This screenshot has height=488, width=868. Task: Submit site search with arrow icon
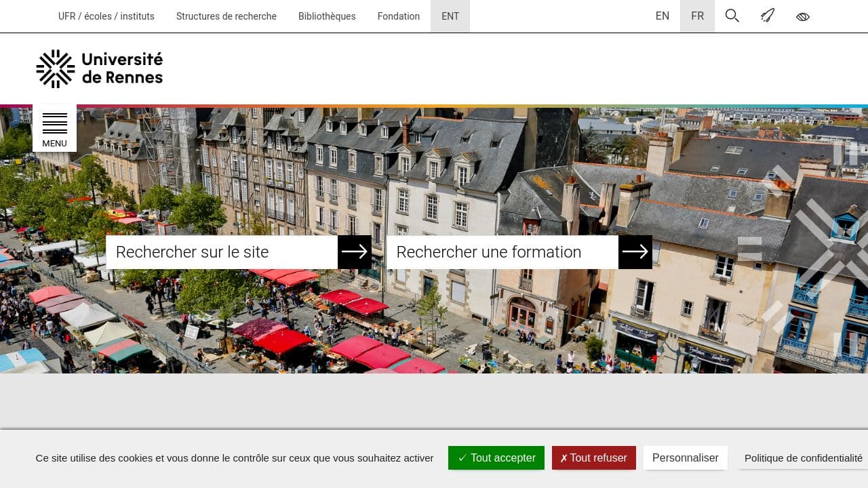tap(354, 251)
